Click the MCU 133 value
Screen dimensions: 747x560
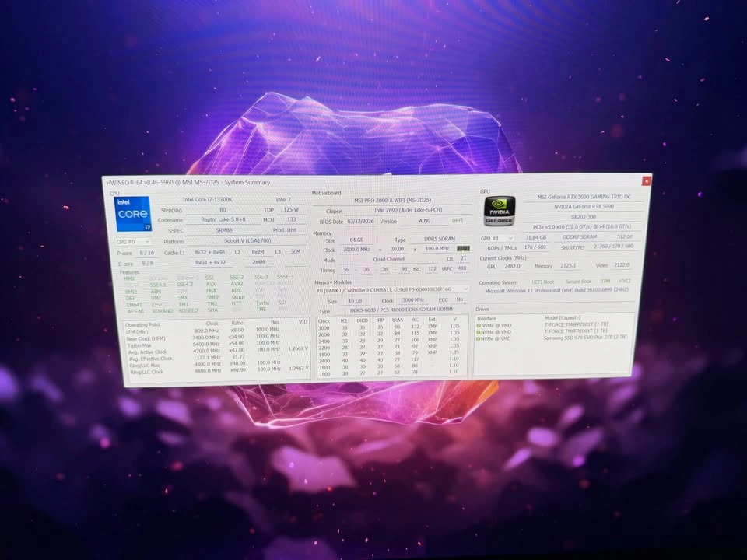[292, 219]
